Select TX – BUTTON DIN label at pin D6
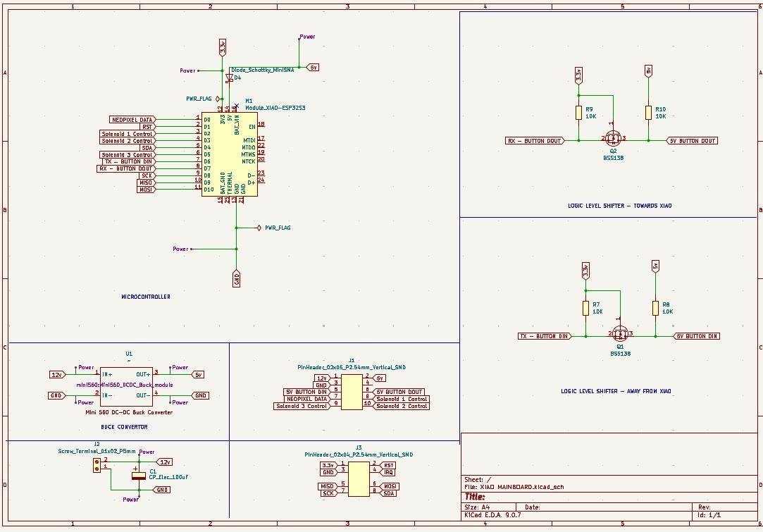763x532 pixels. coord(128,161)
